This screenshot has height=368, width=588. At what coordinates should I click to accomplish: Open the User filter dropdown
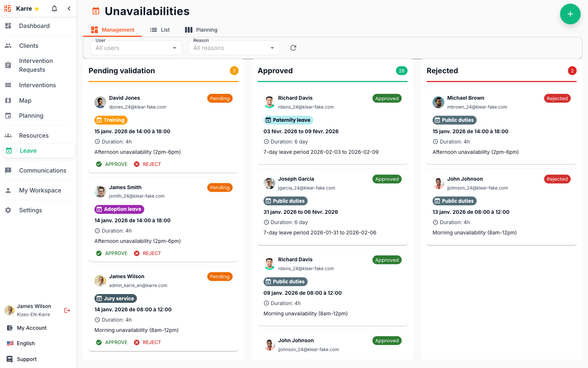pos(136,48)
